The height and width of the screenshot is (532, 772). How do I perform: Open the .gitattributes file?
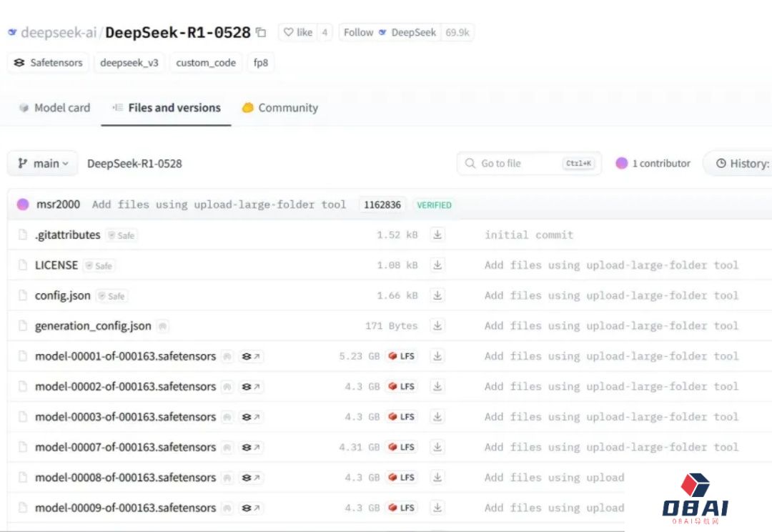pyautogui.click(x=67, y=235)
